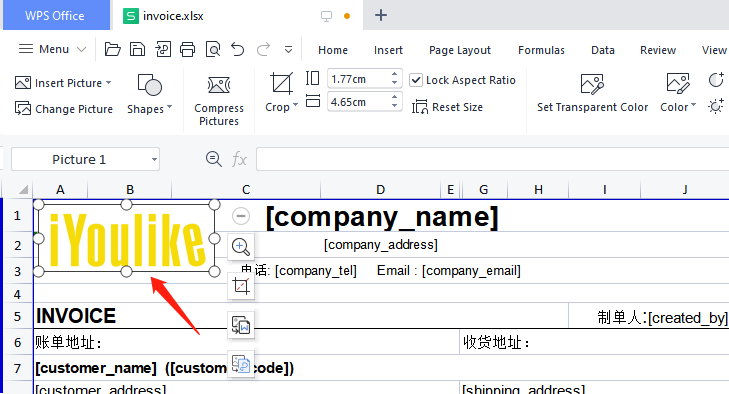Open the Formulas tab
Image resolution: width=729 pixels, height=394 pixels.
click(x=541, y=50)
